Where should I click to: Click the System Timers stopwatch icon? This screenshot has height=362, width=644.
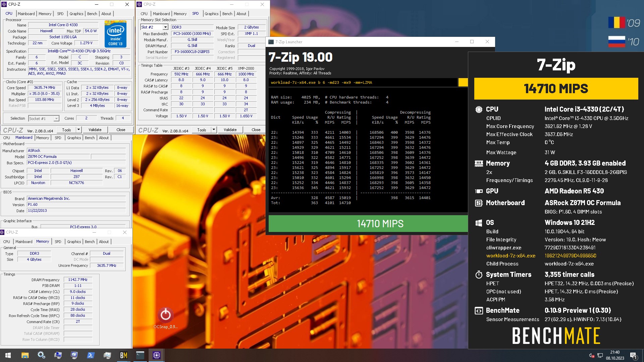coord(479,275)
